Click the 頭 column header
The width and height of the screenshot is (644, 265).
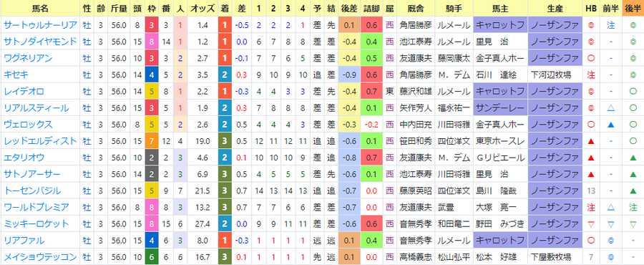tap(137, 8)
